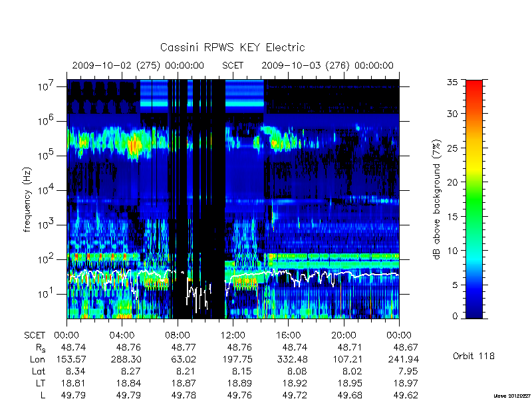532x399 pixels.
Task: Click Lon value 63.02
Action: (184, 359)
